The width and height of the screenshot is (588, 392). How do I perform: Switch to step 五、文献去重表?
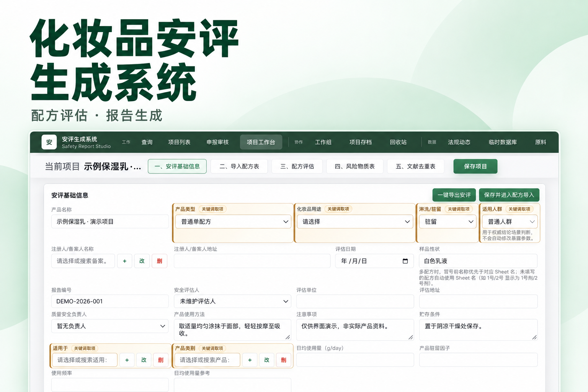pyautogui.click(x=416, y=167)
